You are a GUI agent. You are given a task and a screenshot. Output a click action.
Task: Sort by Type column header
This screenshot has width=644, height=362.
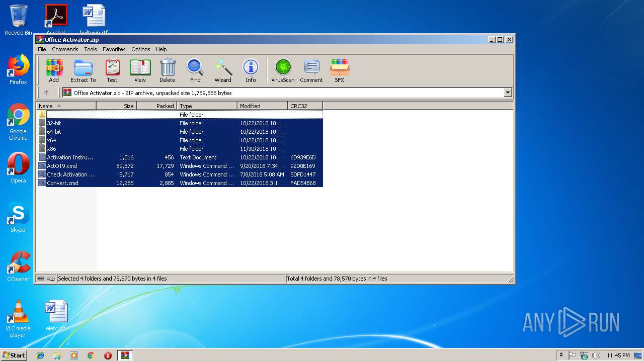coord(207,106)
